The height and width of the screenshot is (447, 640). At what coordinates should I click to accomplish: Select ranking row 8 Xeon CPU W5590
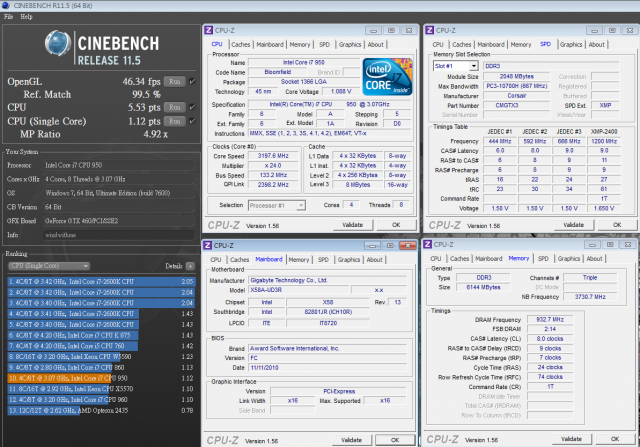coord(101,357)
